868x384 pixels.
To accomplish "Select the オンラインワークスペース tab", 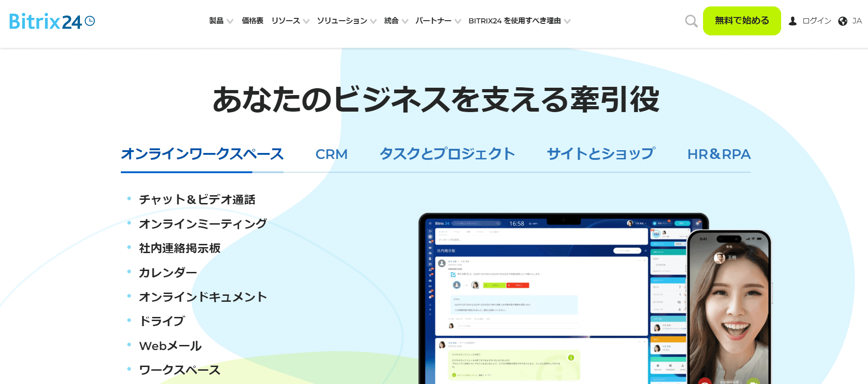I will pyautogui.click(x=202, y=154).
